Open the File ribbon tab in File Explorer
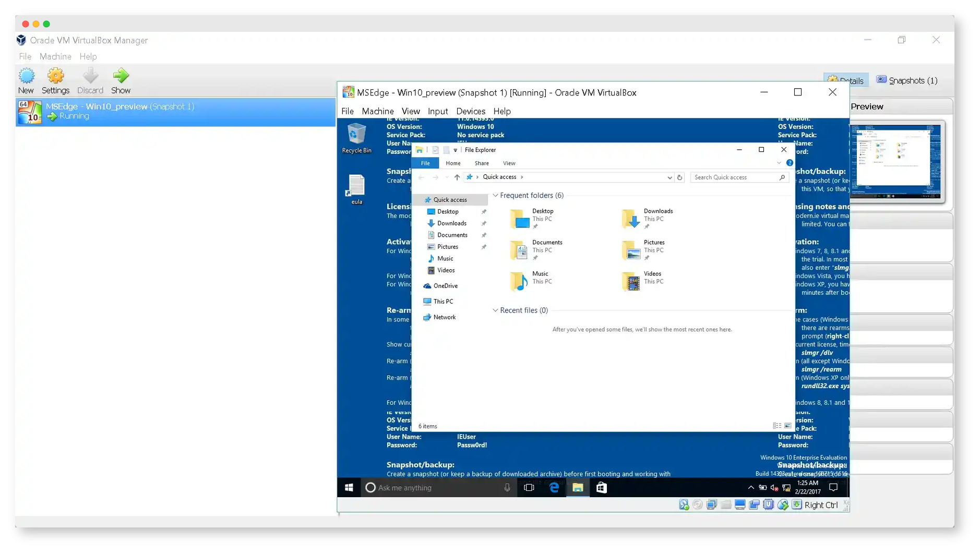Image resolution: width=980 pixels, height=553 pixels. [x=425, y=163]
